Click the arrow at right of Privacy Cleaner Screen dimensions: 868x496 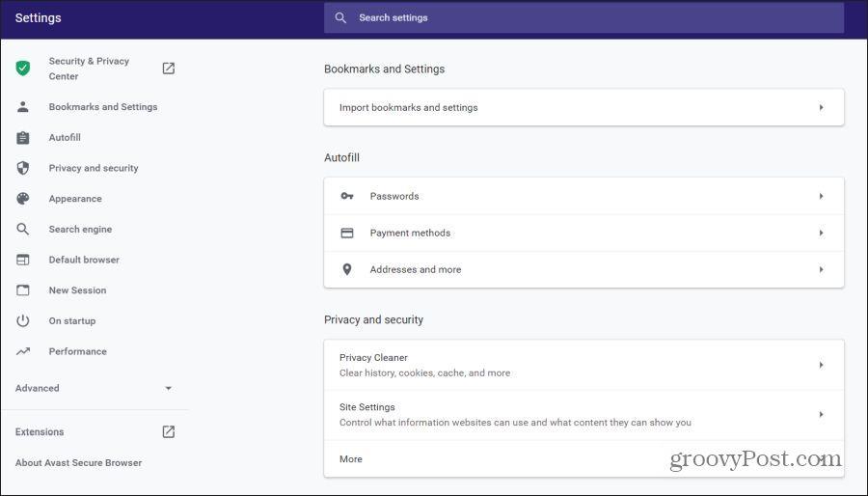(821, 365)
